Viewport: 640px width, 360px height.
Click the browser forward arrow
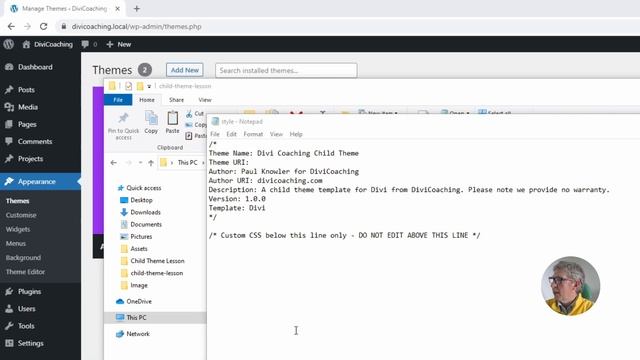click(27, 27)
